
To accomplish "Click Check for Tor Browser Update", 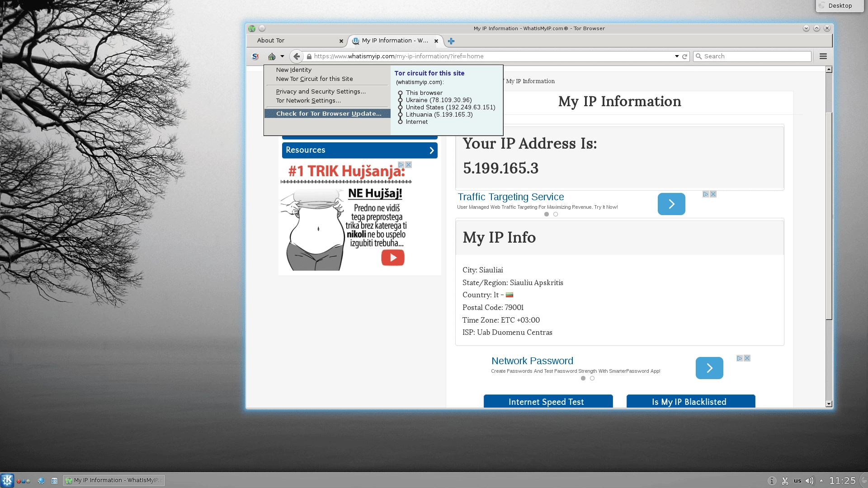I will point(327,114).
